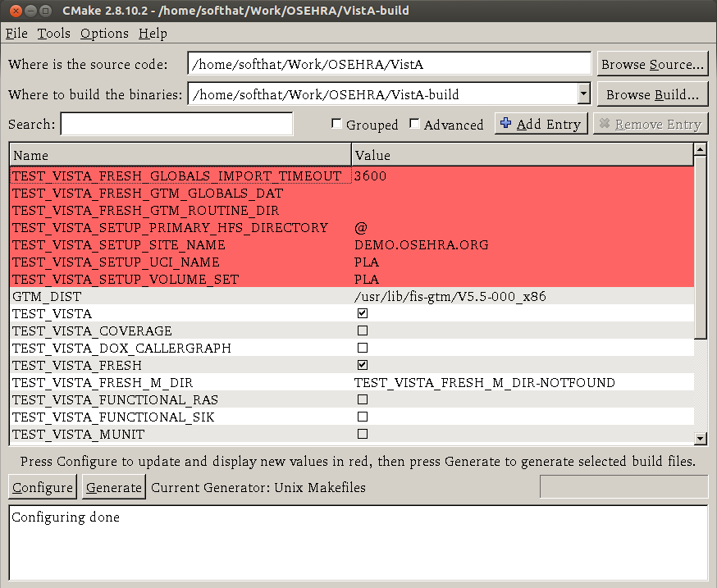Click the Add Entry plus icon
The width and height of the screenshot is (717, 588).
(505, 124)
